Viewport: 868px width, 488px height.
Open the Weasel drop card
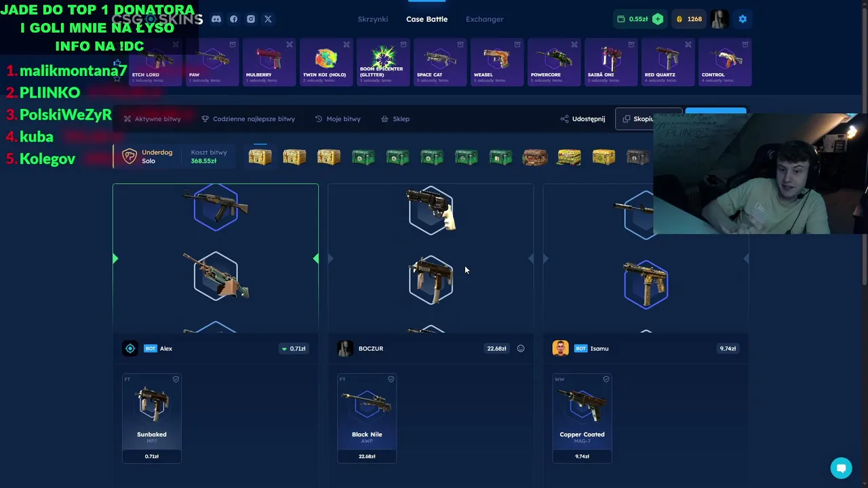(x=497, y=62)
